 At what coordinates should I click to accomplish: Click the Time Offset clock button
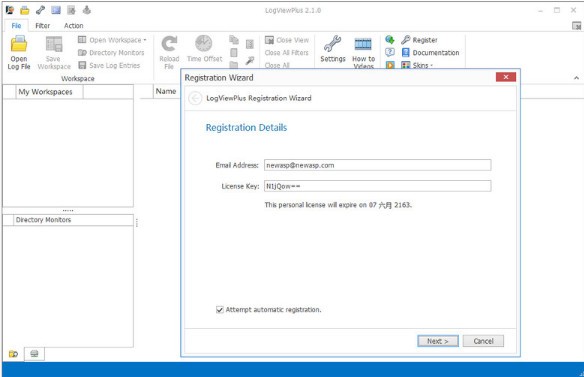(x=204, y=49)
